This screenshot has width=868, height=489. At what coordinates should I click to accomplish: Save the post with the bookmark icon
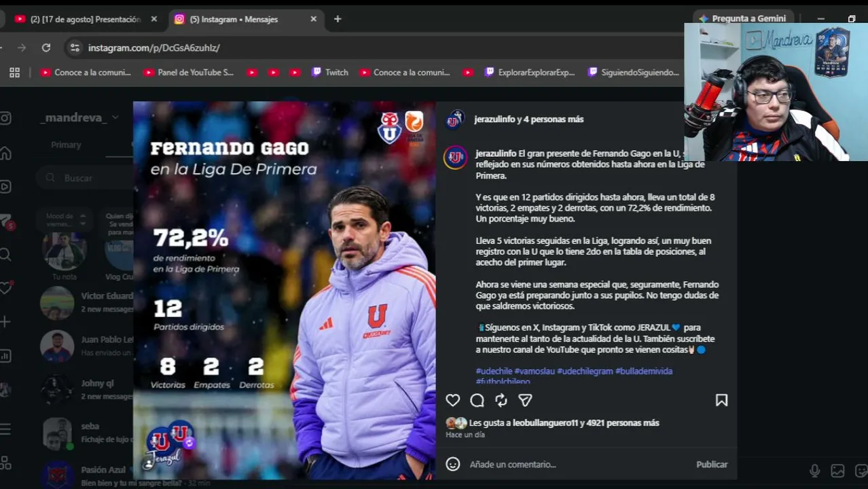click(x=721, y=401)
